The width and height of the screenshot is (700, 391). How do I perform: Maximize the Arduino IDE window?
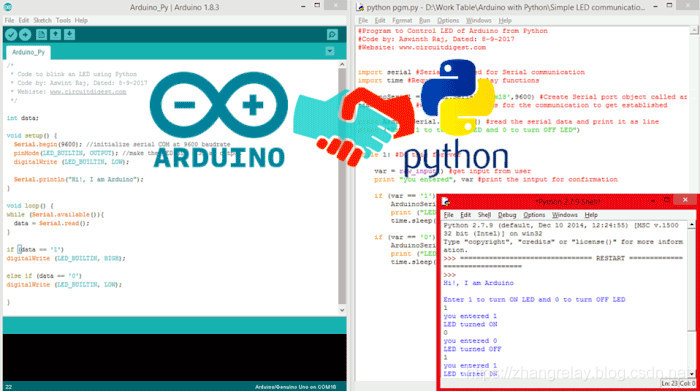pos(317,5)
